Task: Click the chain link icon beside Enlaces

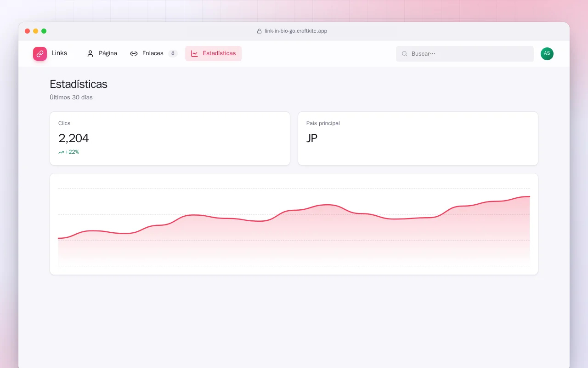Action: [x=134, y=53]
